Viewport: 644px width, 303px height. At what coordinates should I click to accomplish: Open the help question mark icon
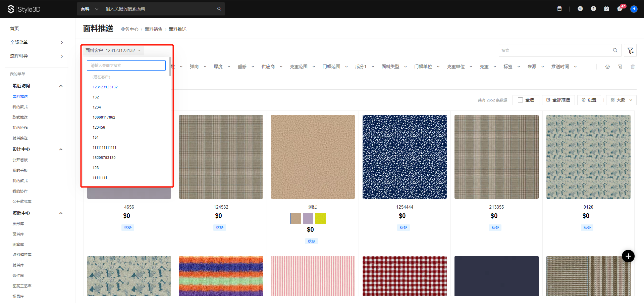coord(593,9)
